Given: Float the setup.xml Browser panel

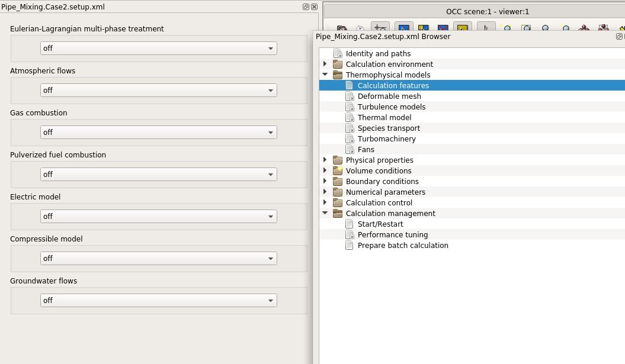Looking at the screenshot, I should point(619,37).
